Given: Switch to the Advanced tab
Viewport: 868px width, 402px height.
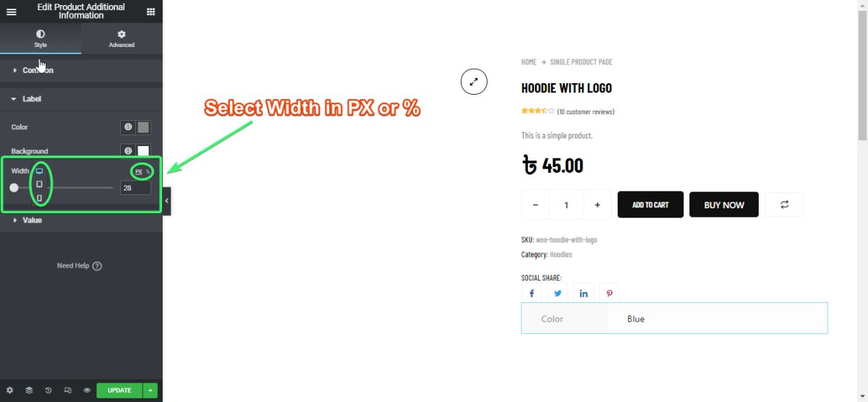Looking at the screenshot, I should pos(122,39).
